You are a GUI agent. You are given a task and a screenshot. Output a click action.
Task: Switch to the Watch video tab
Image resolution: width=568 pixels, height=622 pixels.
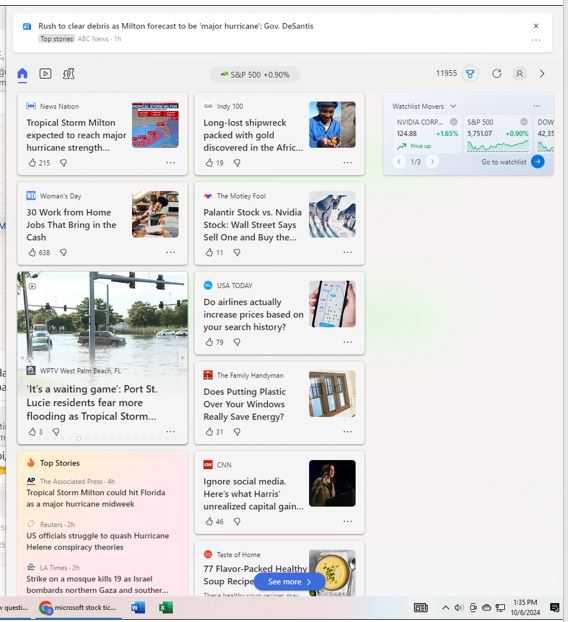click(45, 74)
